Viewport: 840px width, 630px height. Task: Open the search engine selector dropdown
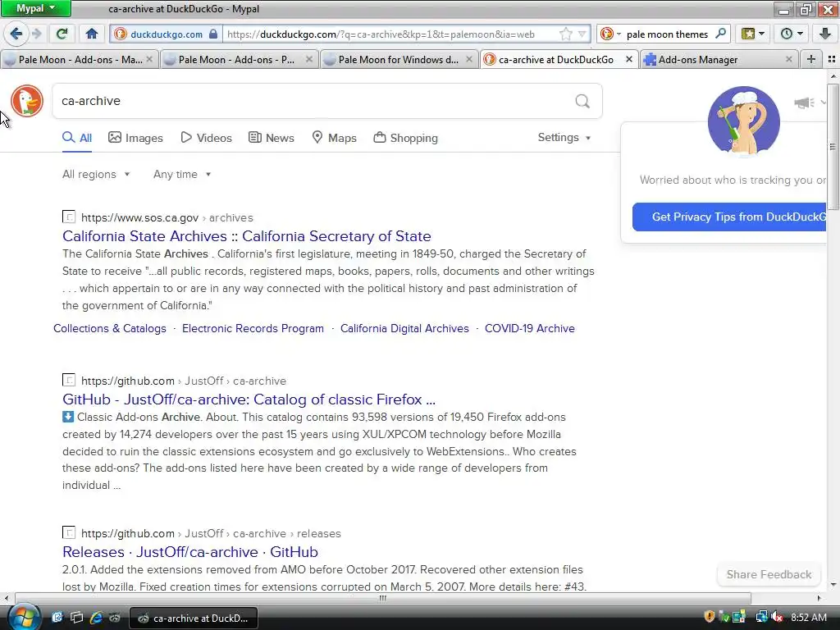click(x=610, y=34)
